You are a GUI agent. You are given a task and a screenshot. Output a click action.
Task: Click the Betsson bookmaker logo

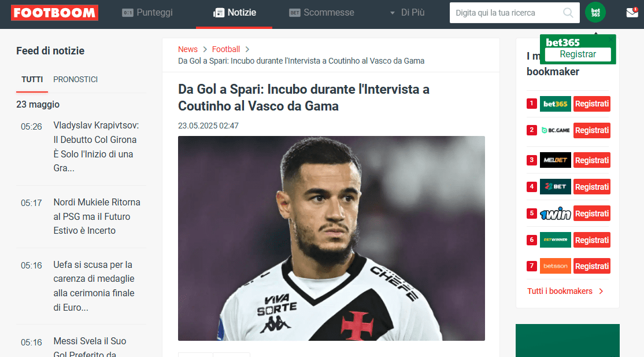pyautogui.click(x=556, y=266)
